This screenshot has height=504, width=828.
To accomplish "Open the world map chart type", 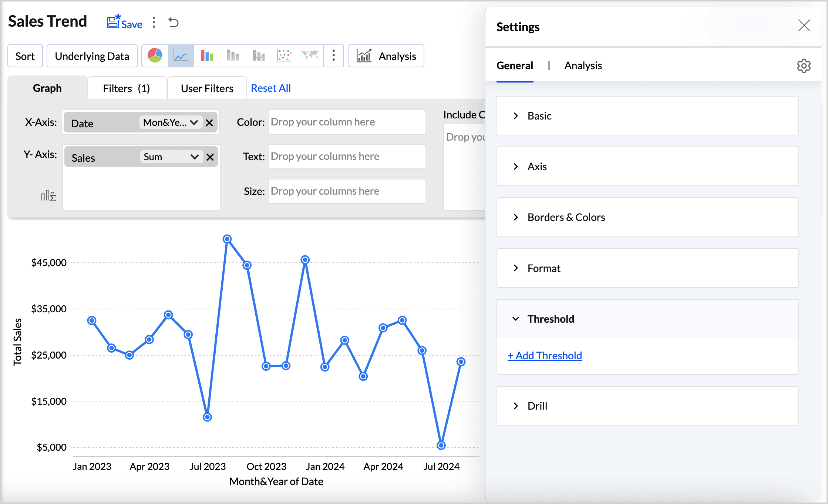I will coord(310,56).
